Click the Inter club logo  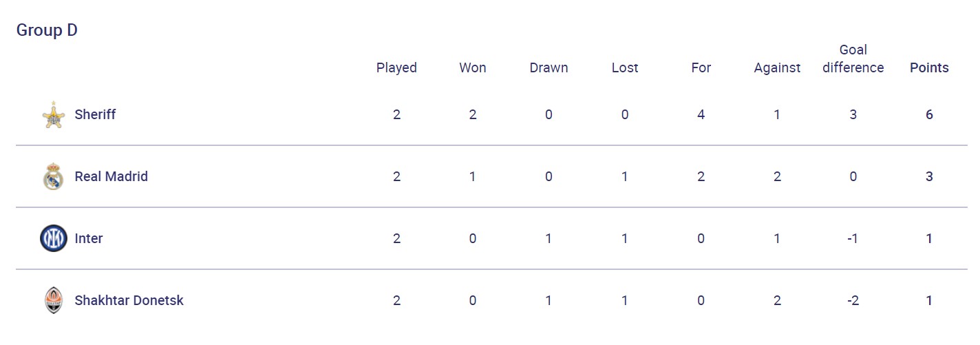pyautogui.click(x=53, y=239)
